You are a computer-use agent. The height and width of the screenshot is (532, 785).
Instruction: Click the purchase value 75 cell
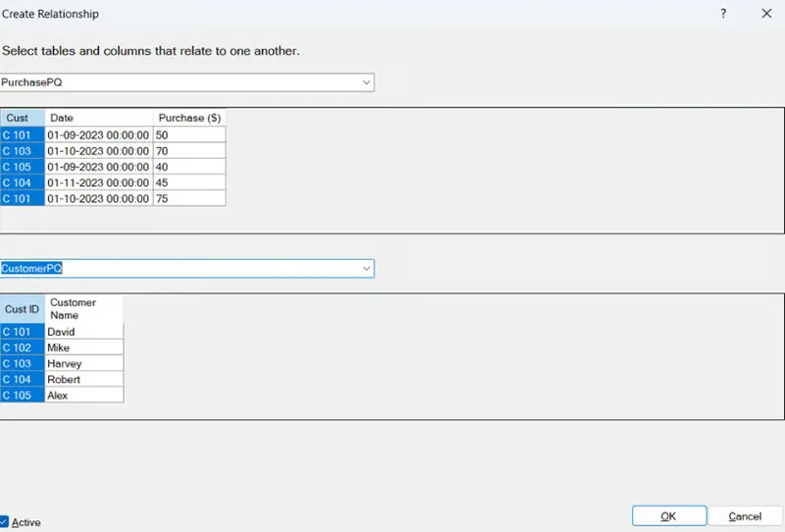point(189,198)
